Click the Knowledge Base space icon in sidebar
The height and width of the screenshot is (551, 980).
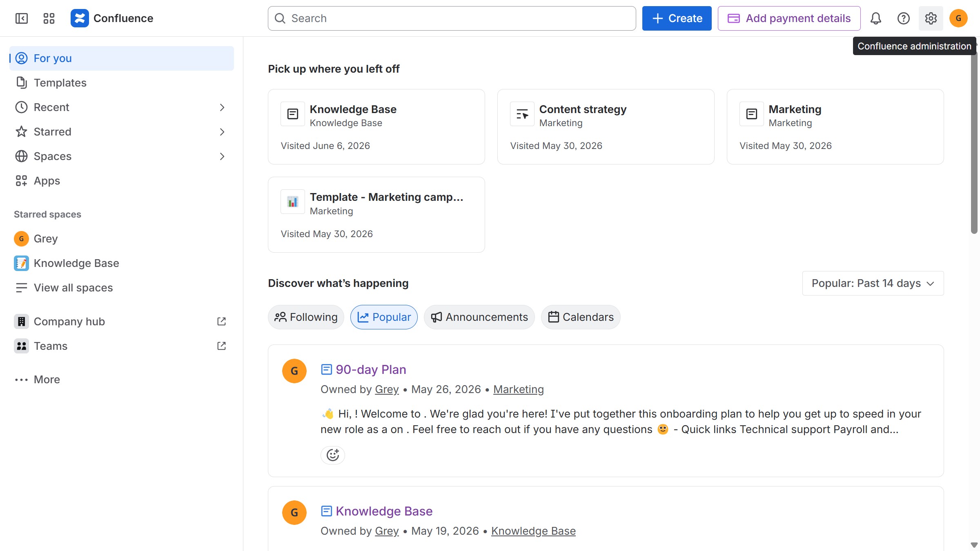(x=21, y=263)
